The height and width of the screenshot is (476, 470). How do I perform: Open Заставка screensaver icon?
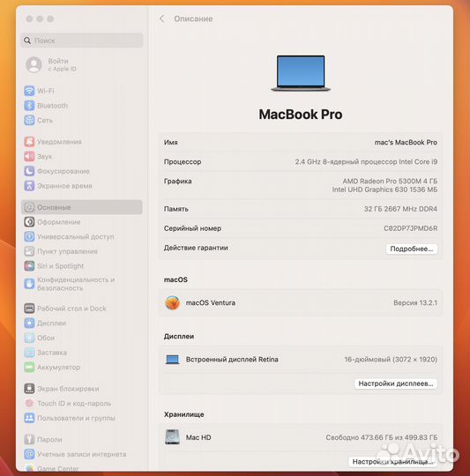click(29, 353)
